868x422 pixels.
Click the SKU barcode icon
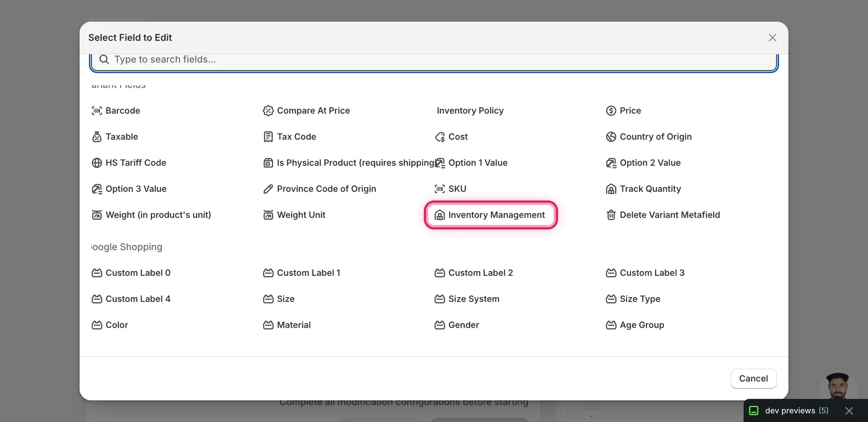point(439,189)
